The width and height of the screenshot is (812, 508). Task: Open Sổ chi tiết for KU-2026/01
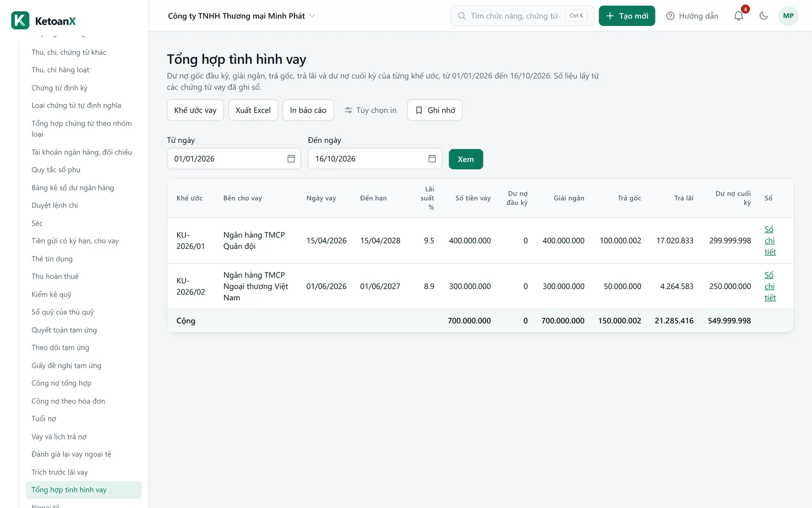click(x=770, y=240)
